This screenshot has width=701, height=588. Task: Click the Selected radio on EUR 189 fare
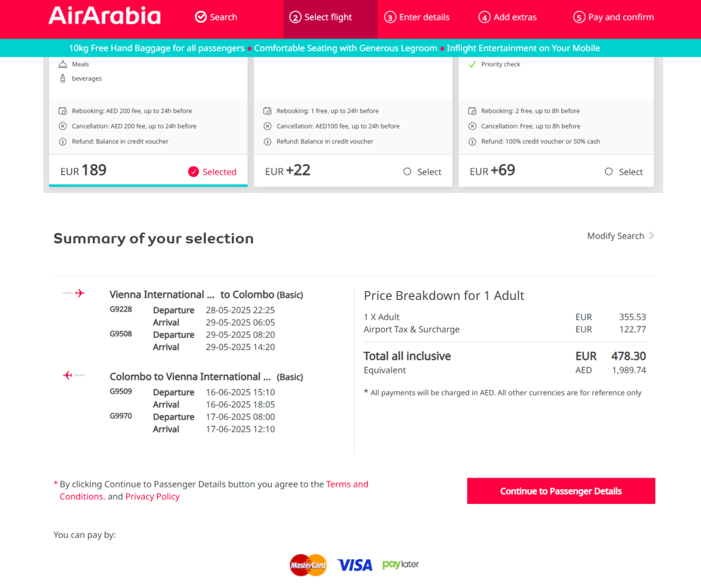(x=194, y=172)
